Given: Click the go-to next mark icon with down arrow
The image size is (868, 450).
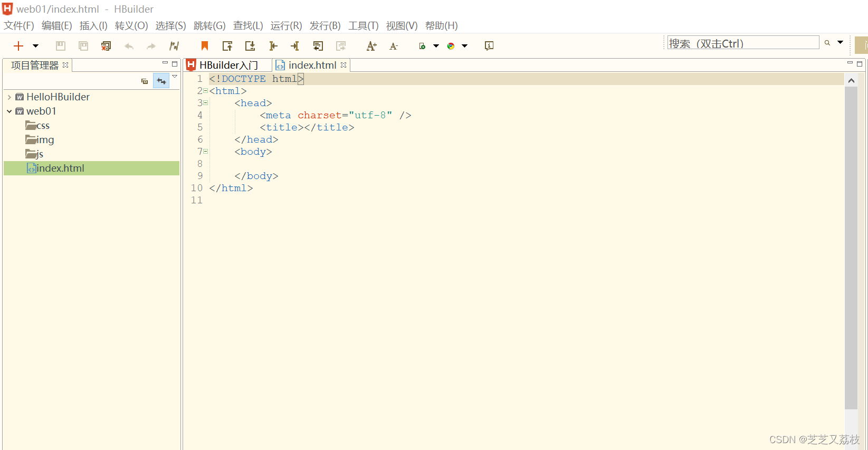Looking at the screenshot, I should click(250, 46).
